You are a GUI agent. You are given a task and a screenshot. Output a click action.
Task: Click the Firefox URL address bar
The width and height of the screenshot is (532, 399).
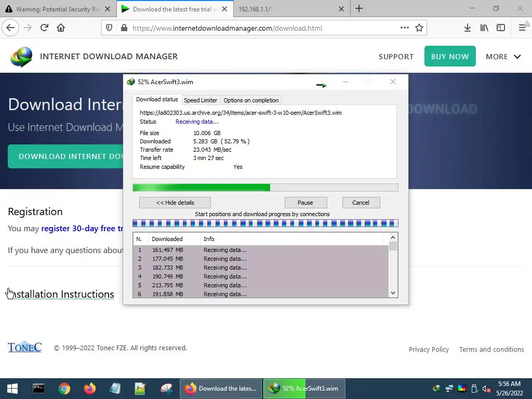coord(264,28)
